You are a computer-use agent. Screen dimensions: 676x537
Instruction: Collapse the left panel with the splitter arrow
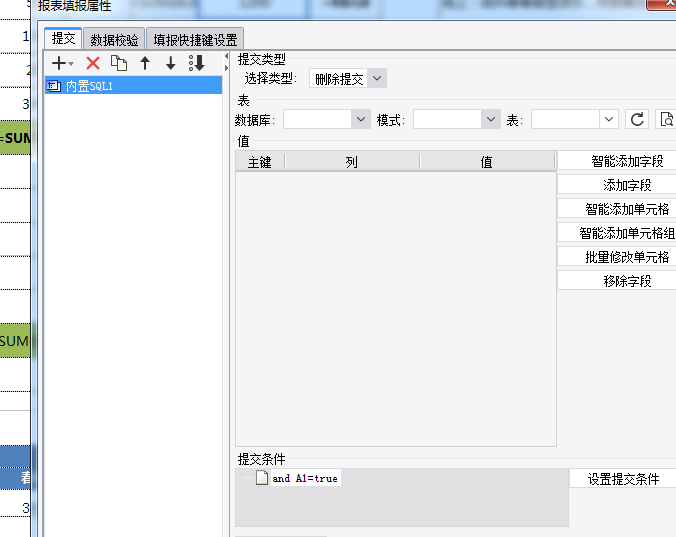click(x=226, y=56)
